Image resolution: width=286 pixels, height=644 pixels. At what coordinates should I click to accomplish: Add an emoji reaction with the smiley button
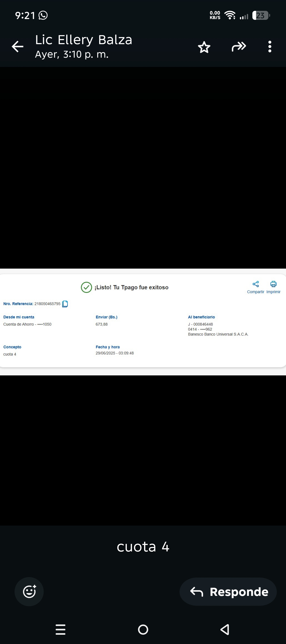29,591
